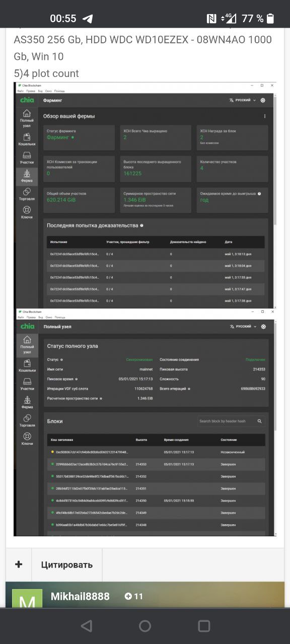Open the Telegram notification icon in status bar
The image size is (290, 644).
click(88, 19)
